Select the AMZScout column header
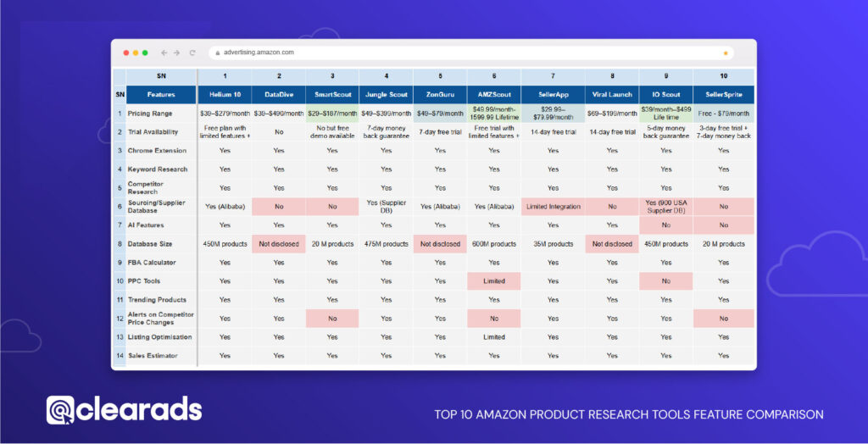 [494, 95]
